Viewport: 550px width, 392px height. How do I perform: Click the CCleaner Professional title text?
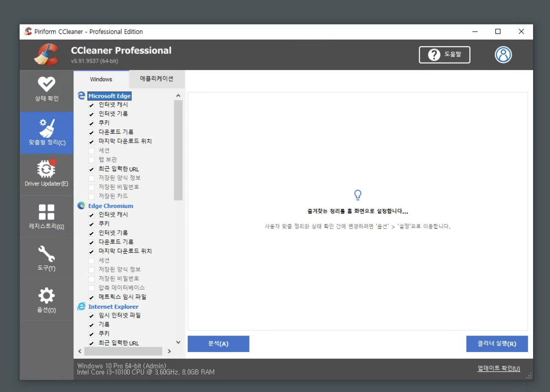click(x=121, y=50)
